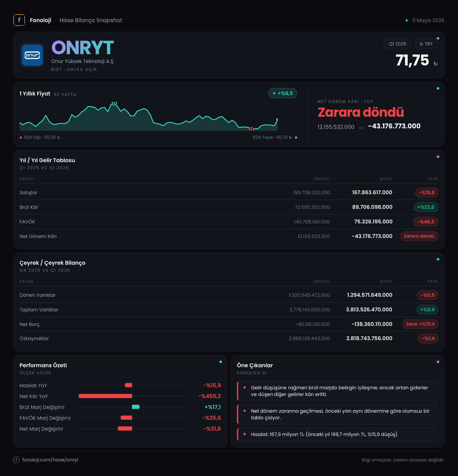Click the 'Hisse Bilanço Snapshot' header text
The height and width of the screenshot is (476, 458).
coord(91,20)
